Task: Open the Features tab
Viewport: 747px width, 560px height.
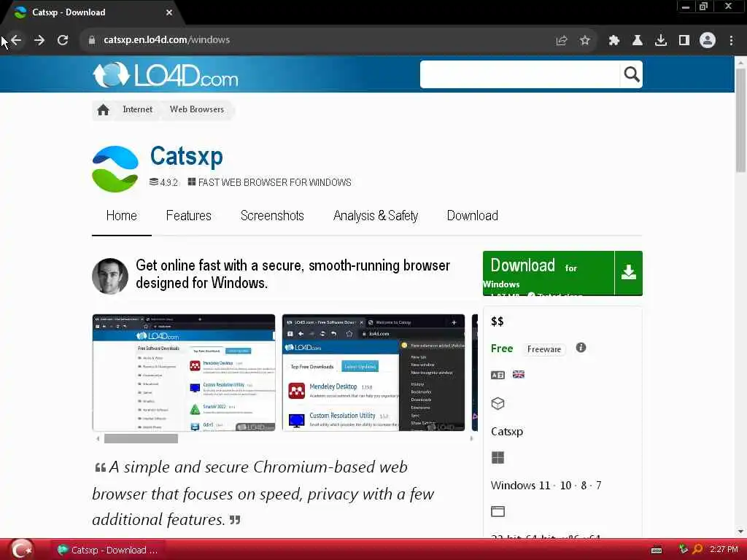Action: [189, 216]
